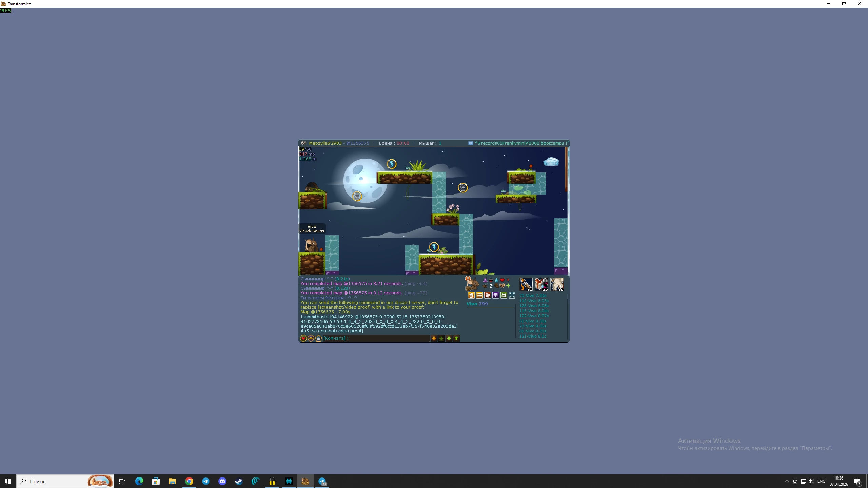Image resolution: width=868 pixels, height=488 pixels.
Task: Click the map code @1356575 in top bar
Action: (x=358, y=143)
